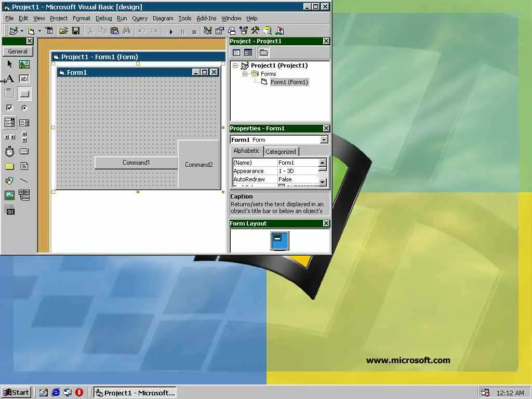
Task: Select the ComboBox tool in the toolbox
Action: pos(9,123)
